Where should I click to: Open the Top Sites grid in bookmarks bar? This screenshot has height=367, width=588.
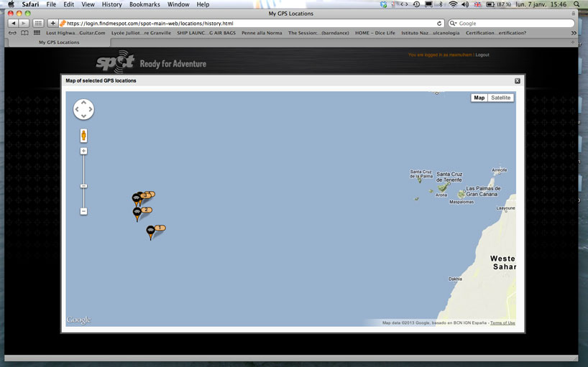point(37,33)
